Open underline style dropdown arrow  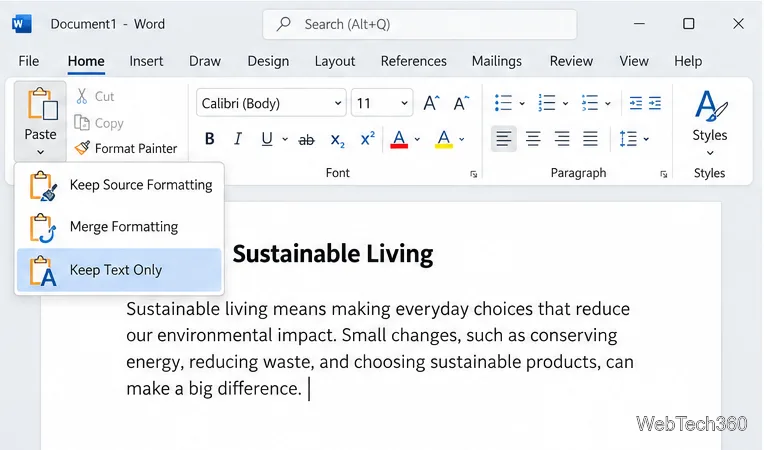point(285,139)
